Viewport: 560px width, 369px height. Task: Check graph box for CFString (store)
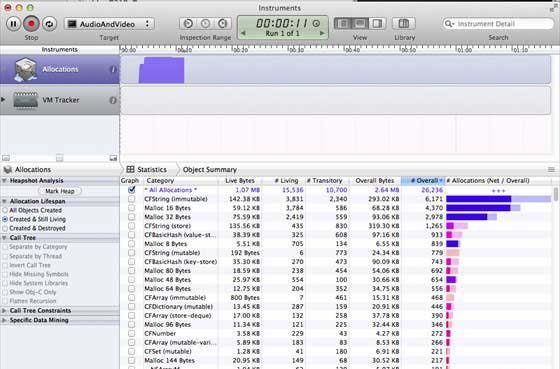[x=131, y=226]
